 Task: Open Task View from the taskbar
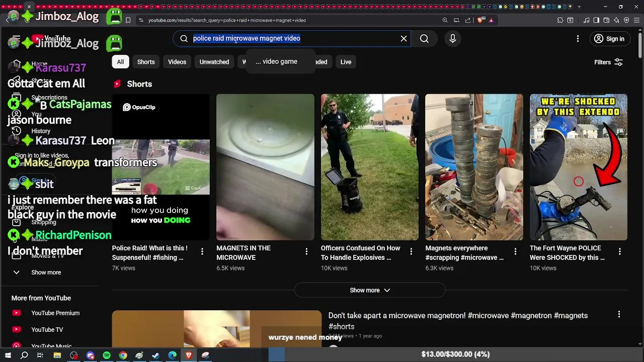coord(40,355)
